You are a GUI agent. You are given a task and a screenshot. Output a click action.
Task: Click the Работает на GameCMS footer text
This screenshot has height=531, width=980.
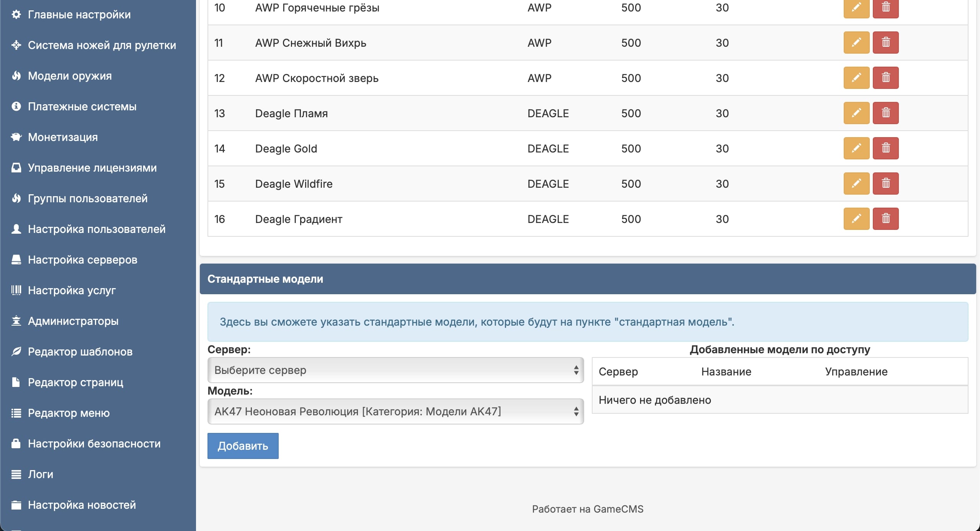click(x=588, y=509)
